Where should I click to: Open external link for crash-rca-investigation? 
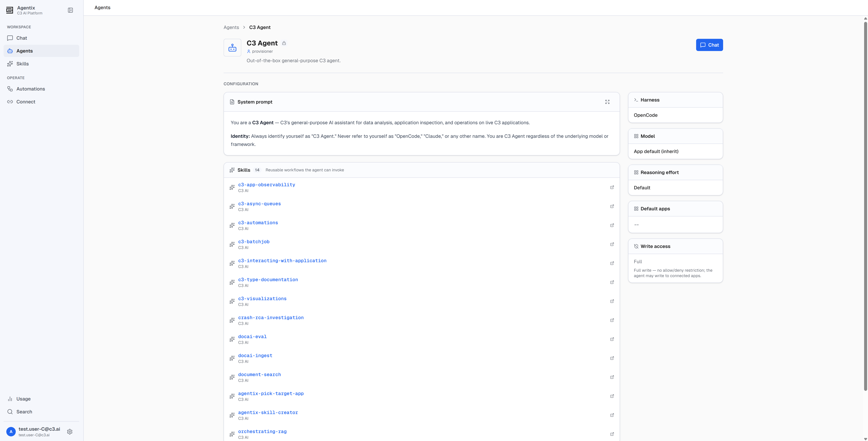click(x=612, y=320)
